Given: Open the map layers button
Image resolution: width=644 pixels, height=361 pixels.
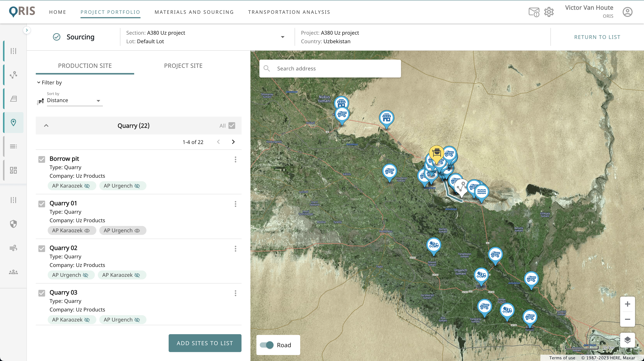Looking at the screenshot, I should click(x=627, y=340).
